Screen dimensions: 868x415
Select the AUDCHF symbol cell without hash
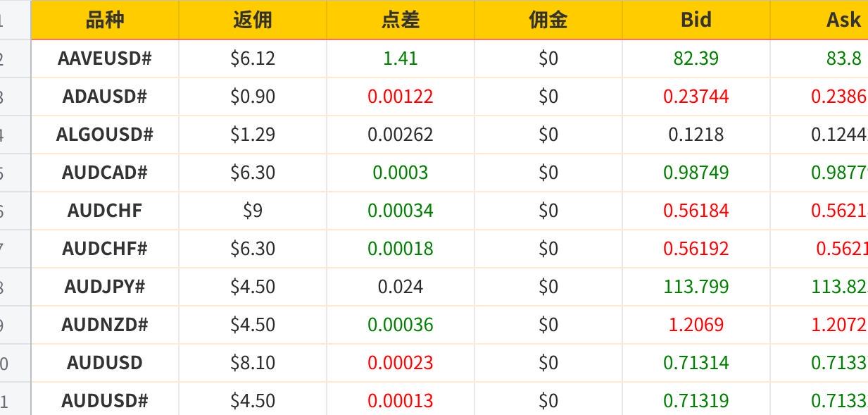pos(105,211)
